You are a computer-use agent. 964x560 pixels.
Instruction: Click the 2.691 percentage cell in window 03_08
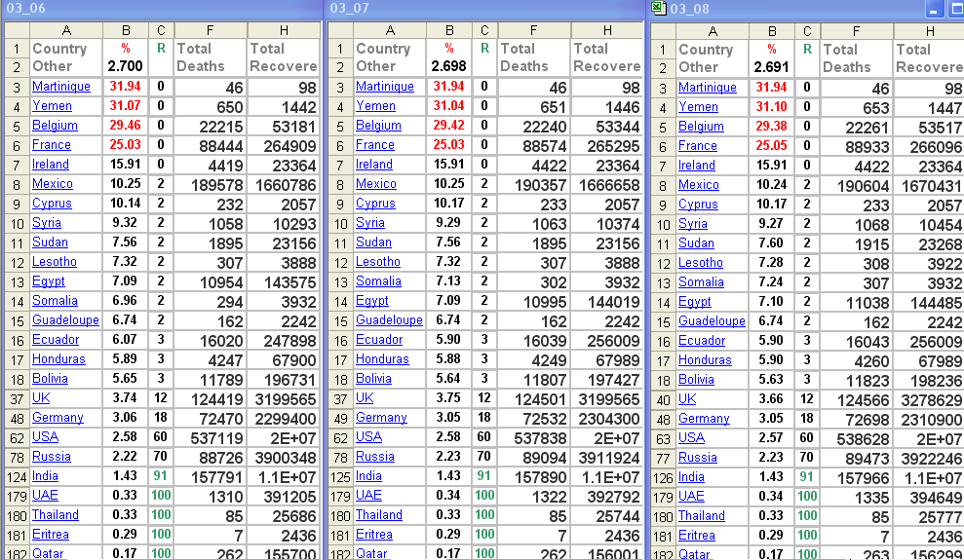coord(772,67)
